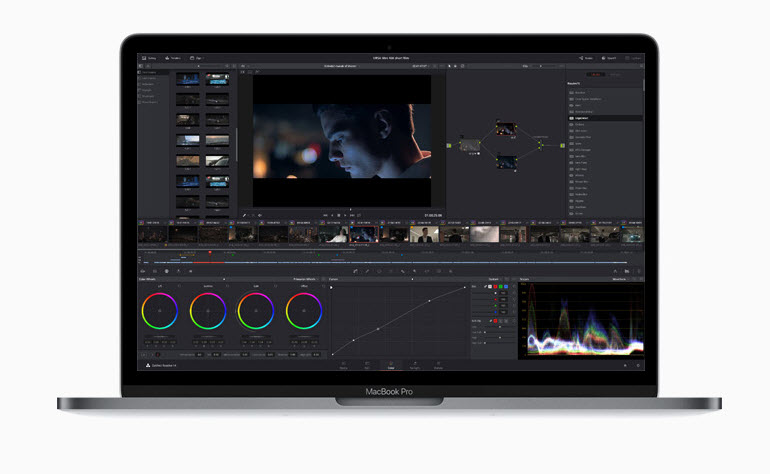The image size is (770, 474).
Task: Stop viewer playback
Action: point(338,215)
